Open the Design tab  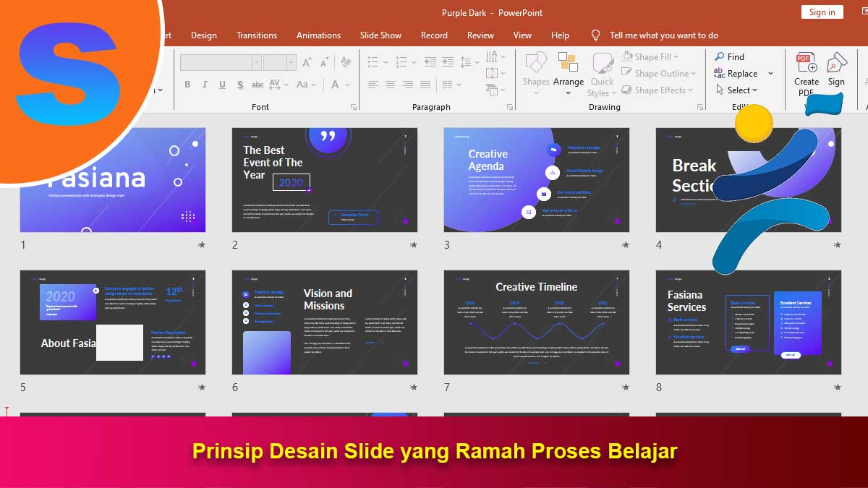click(204, 35)
